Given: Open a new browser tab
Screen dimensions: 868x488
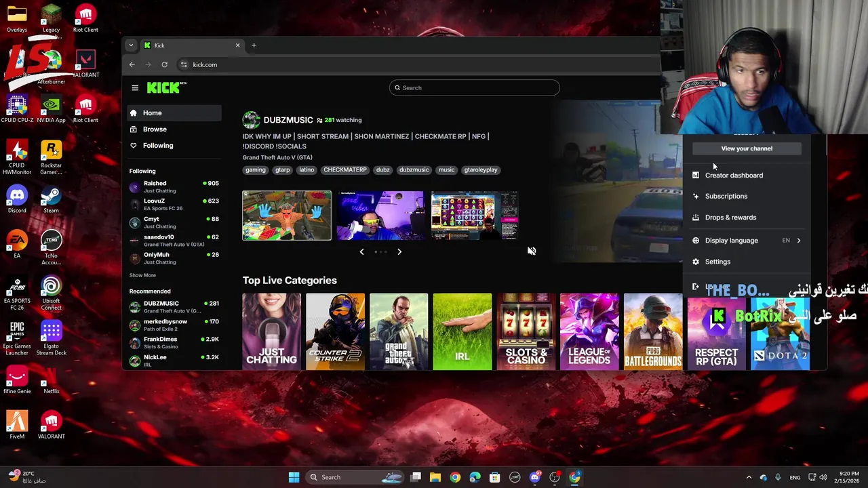Looking at the screenshot, I should (254, 45).
